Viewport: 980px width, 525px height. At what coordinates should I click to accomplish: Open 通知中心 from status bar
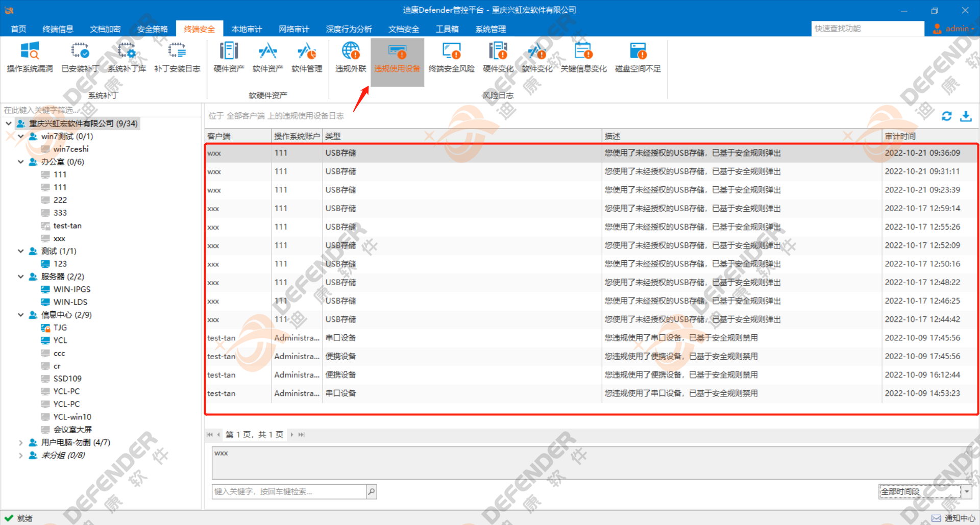point(953,518)
